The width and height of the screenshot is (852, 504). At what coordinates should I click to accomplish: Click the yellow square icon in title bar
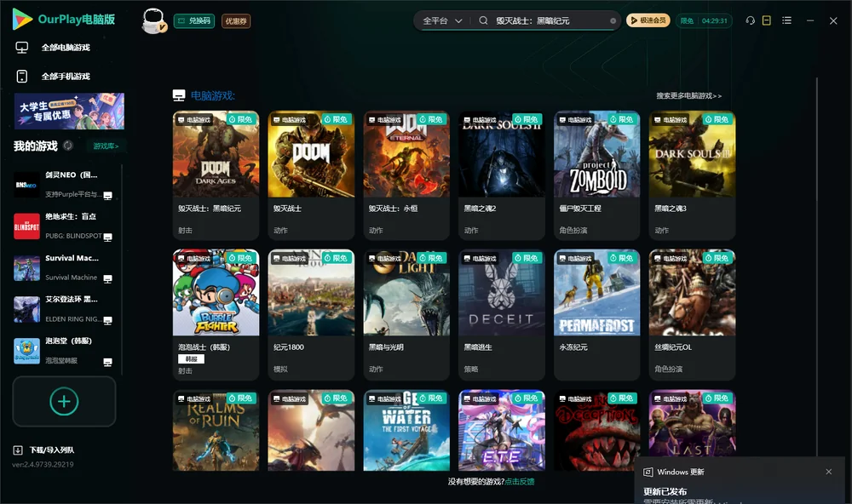(x=767, y=20)
